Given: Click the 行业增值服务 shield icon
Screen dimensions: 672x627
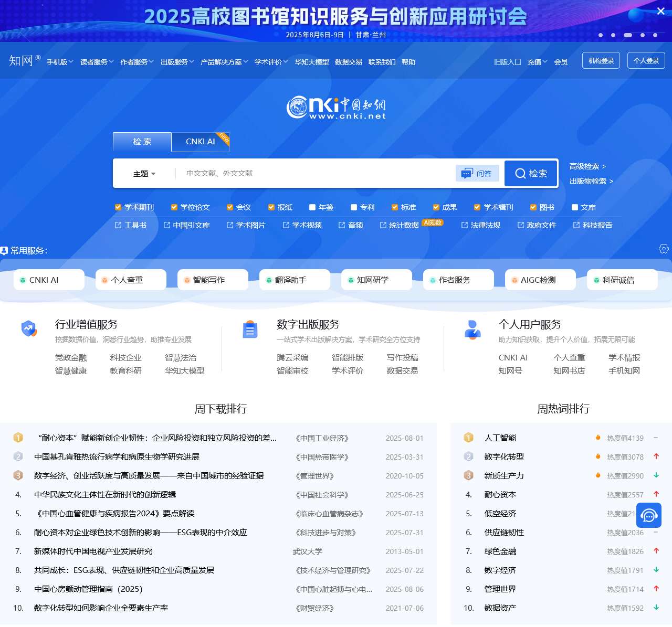Looking at the screenshot, I should click(29, 329).
